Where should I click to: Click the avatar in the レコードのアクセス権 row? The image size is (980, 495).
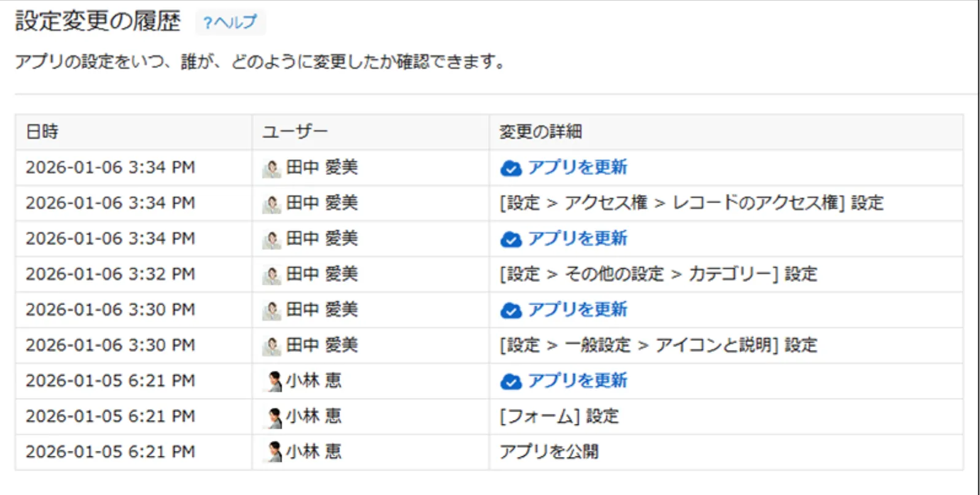pos(271,203)
